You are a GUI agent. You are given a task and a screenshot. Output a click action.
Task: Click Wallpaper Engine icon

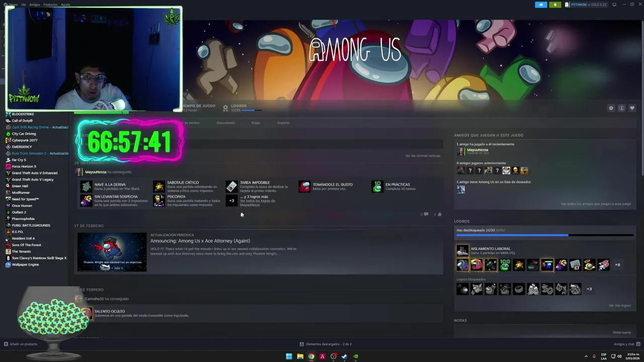click(x=8, y=264)
